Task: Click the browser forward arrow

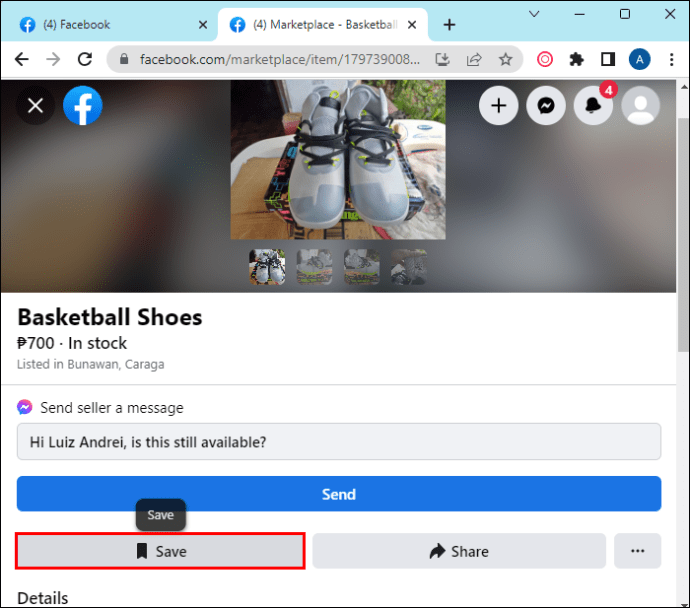Action: (53, 59)
